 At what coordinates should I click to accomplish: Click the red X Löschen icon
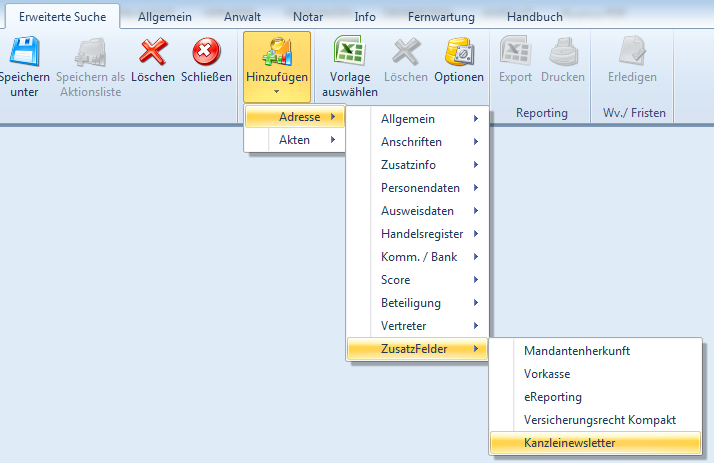tap(153, 51)
